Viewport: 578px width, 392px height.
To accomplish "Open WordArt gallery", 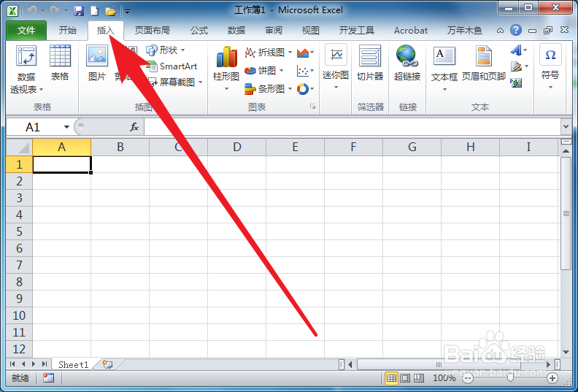I will 519,50.
